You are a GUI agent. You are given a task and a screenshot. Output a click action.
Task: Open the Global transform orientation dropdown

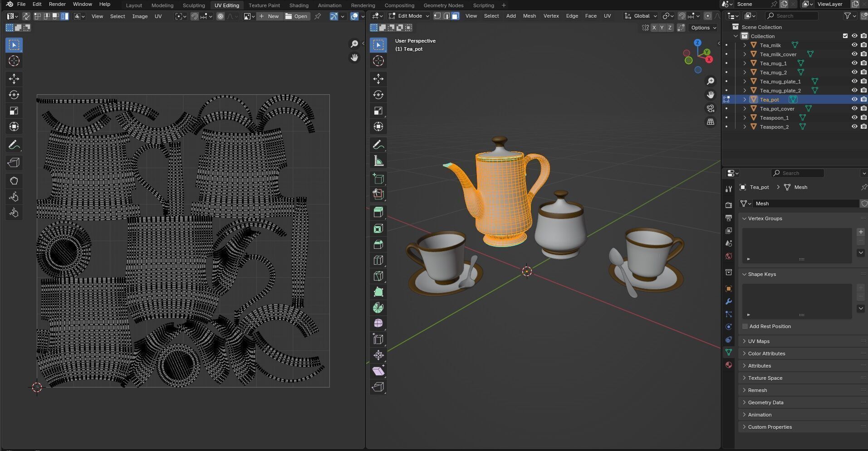point(641,16)
